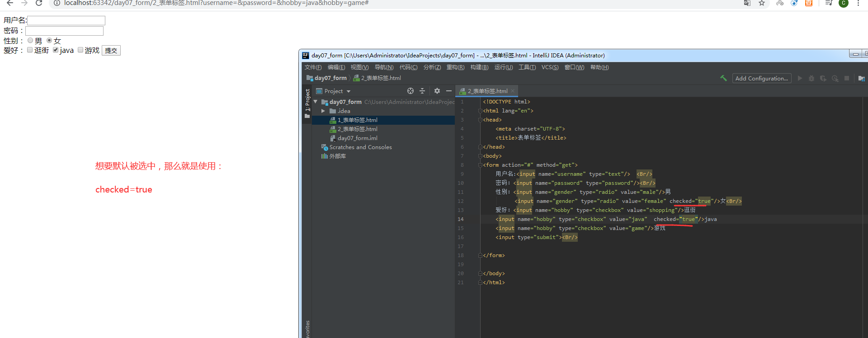Open the 文件(F) menu
The image size is (868, 338).
(313, 67)
